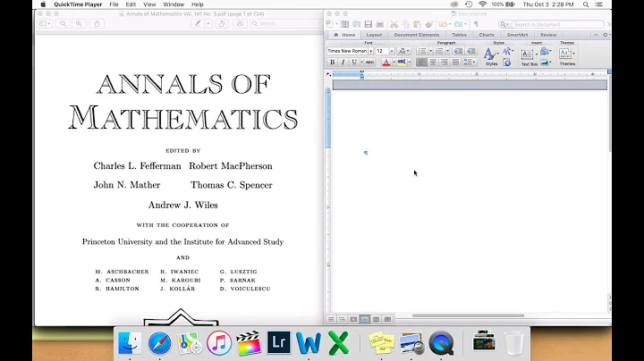Click the Picture insert icon in ribbon
This screenshot has width=644, height=361.
[545, 63]
